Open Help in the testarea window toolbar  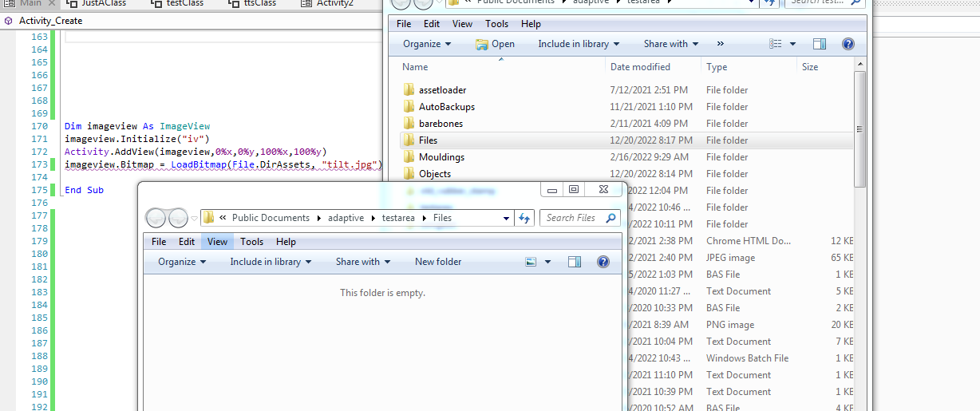pyautogui.click(x=848, y=44)
